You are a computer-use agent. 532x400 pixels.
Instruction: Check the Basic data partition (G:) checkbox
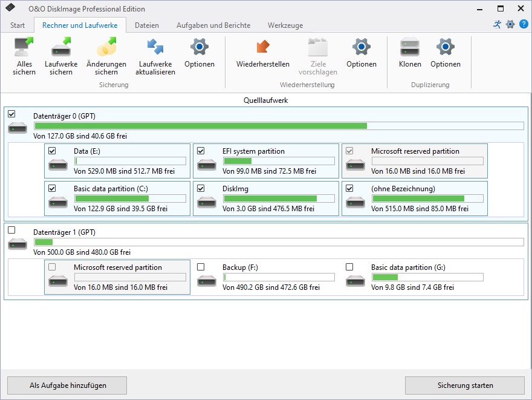pos(349,267)
